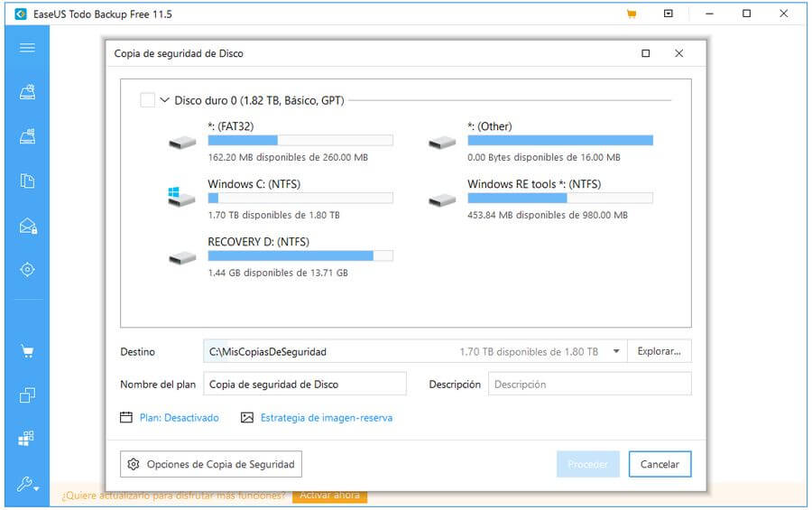Viewport: 812px width, 510px height.
Task: Click the Explorar... button
Action: [x=659, y=351]
